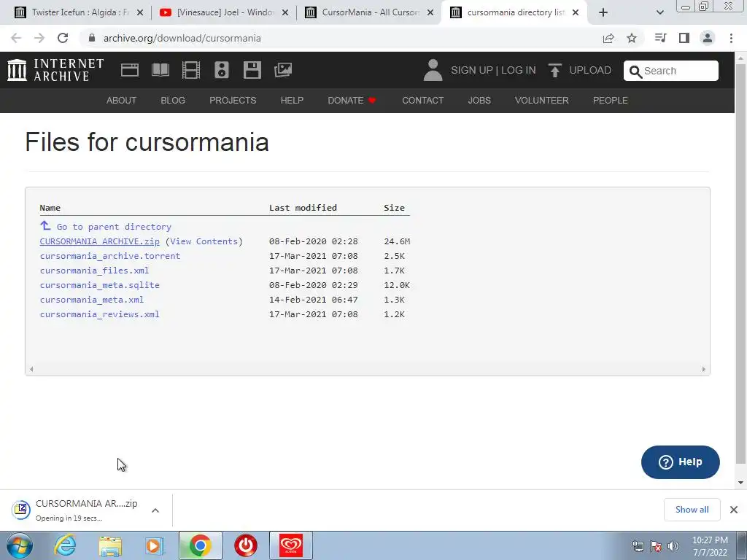Click the browser back arrow
This screenshot has width=747, height=560.
(x=16, y=38)
